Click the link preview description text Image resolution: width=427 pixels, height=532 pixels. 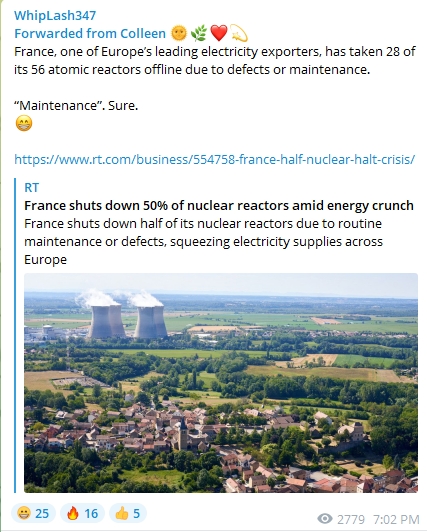[203, 242]
